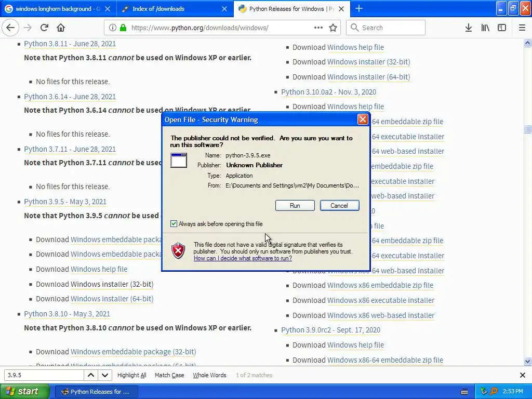Go to previous find match arrow
Screen dimensions: 532x399
tap(91, 375)
